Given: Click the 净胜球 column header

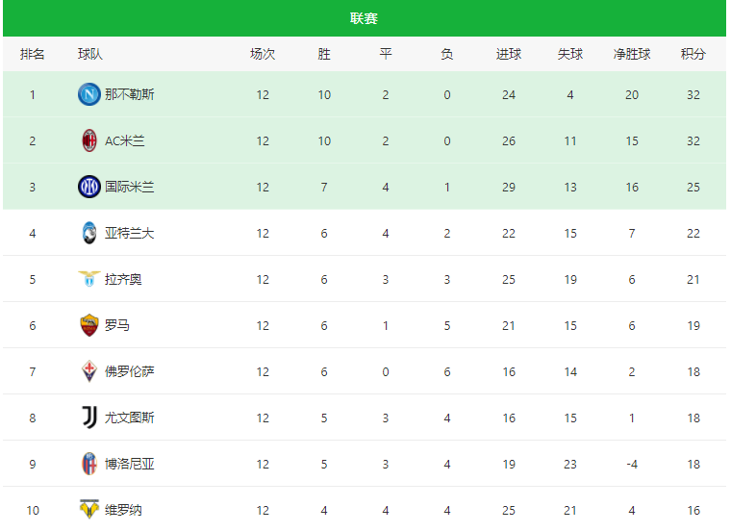Looking at the screenshot, I should [x=632, y=54].
